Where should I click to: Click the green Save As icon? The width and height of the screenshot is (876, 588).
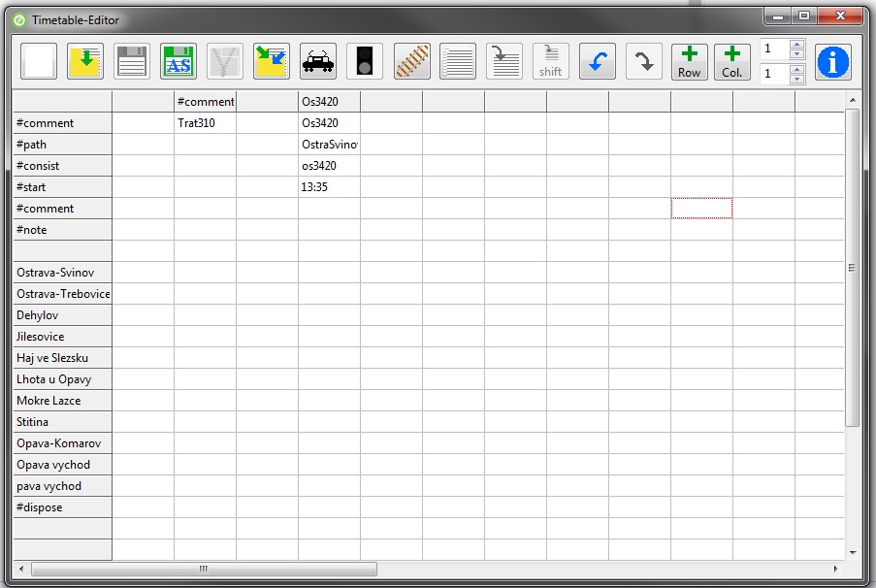[178, 62]
